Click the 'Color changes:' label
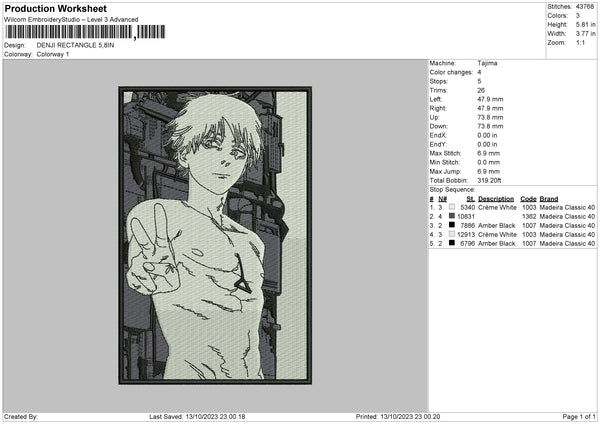This screenshot has width=600, height=424. (x=451, y=72)
